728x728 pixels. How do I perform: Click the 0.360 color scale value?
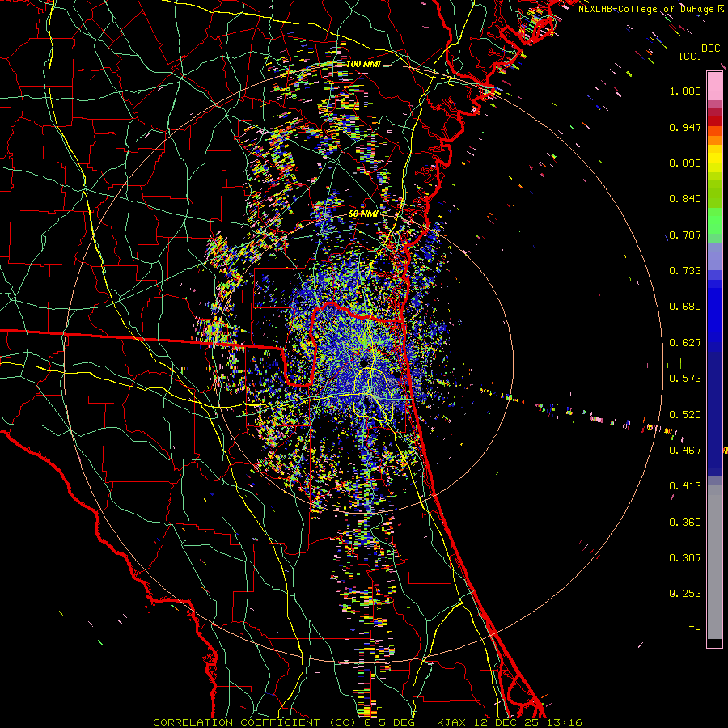point(685,523)
